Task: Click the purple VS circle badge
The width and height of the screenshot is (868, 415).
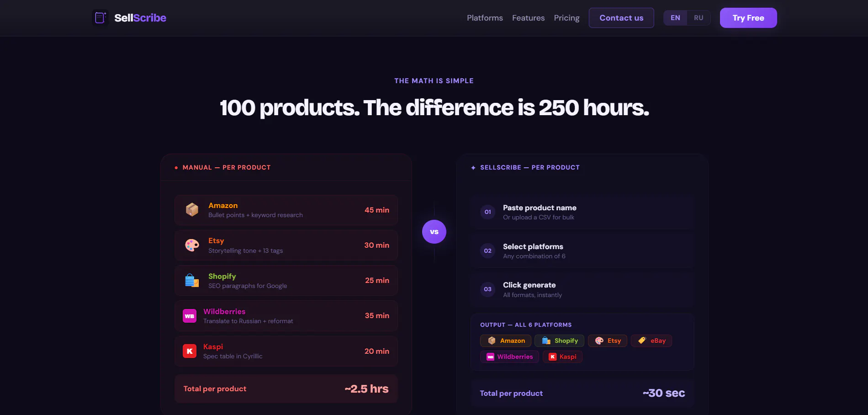Action: point(434,232)
